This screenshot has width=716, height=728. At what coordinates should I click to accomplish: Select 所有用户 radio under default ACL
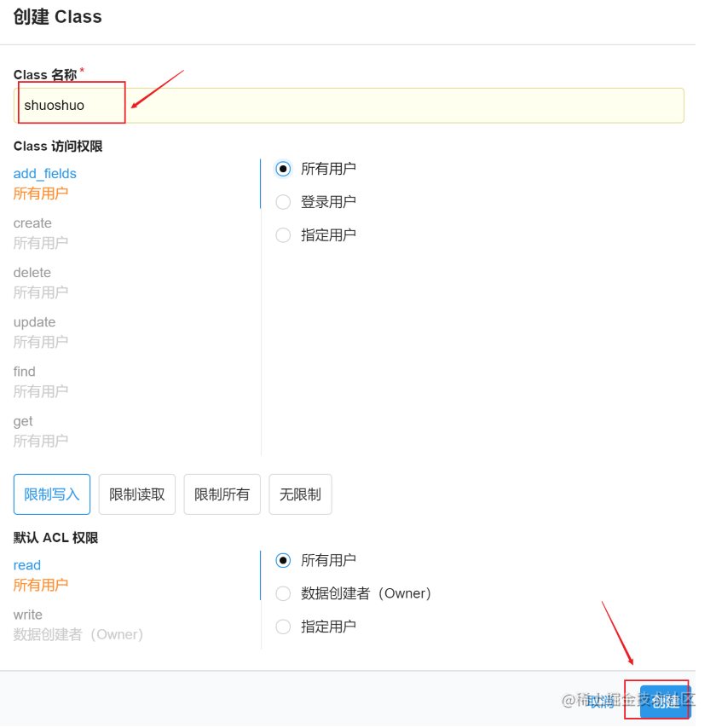click(283, 560)
